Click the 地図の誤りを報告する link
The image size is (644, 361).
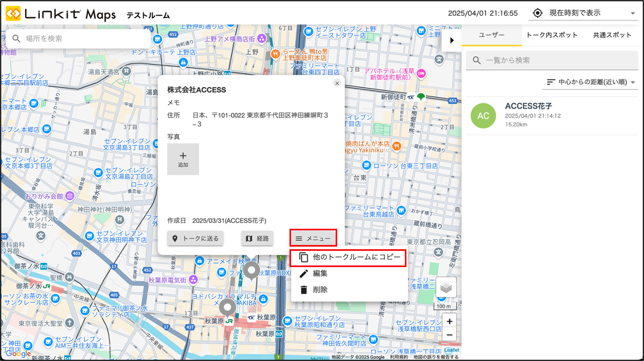pyautogui.click(x=436, y=357)
